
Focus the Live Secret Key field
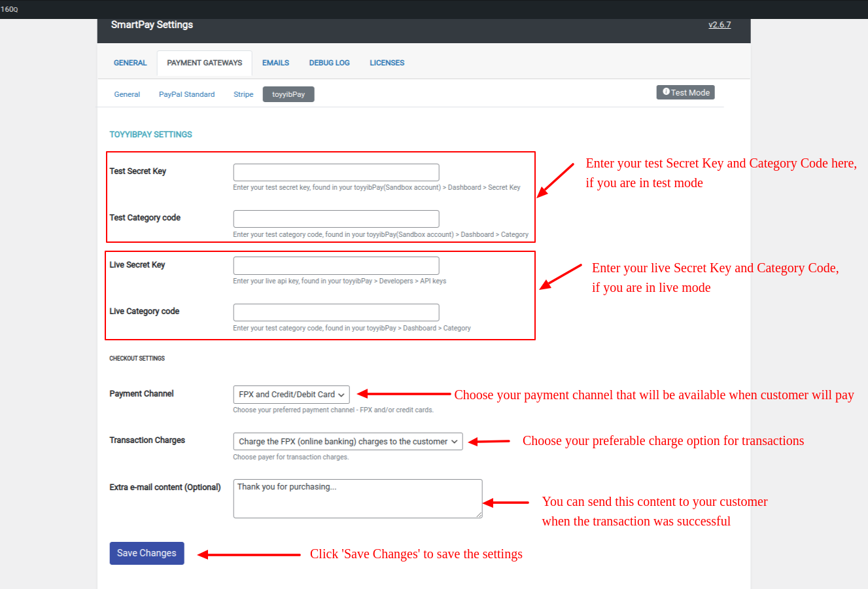[x=336, y=266]
